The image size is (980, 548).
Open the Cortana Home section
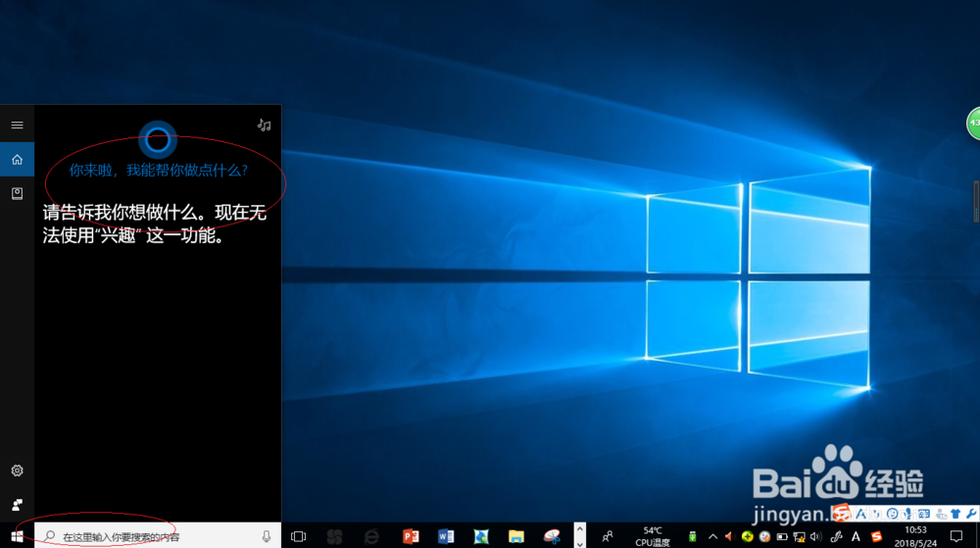pyautogui.click(x=17, y=160)
